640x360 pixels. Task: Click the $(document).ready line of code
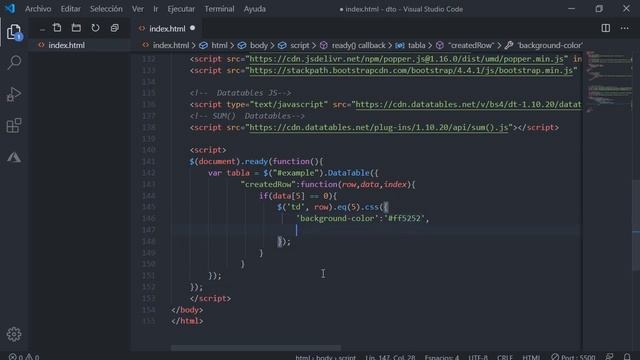(256, 162)
